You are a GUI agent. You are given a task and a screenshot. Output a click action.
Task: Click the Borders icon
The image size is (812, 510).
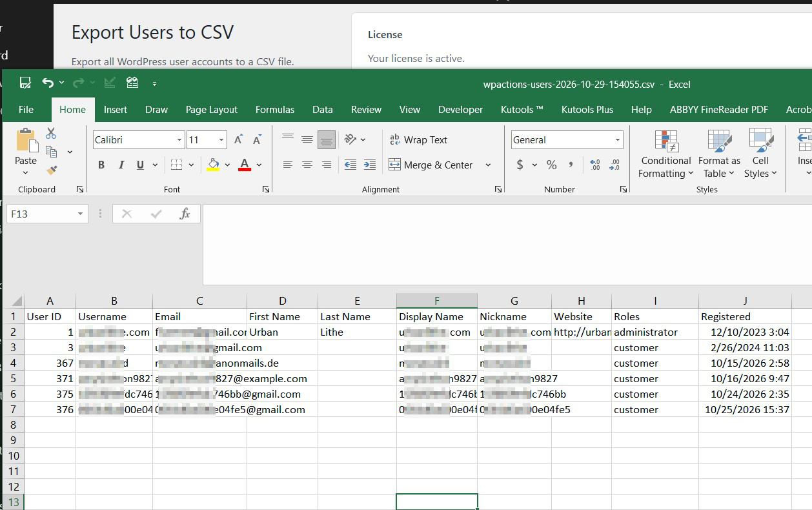pyautogui.click(x=176, y=165)
